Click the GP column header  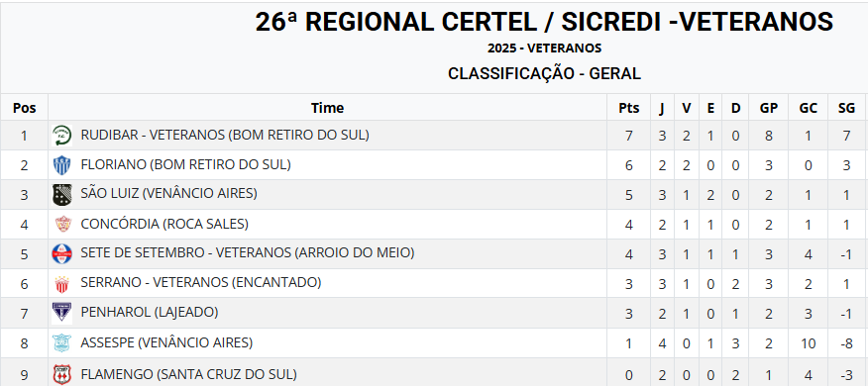point(768,108)
